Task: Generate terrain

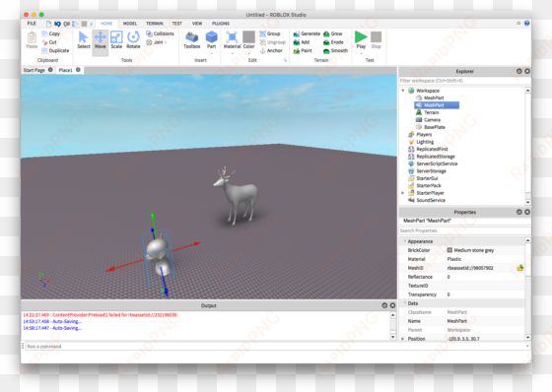Action: (307, 33)
